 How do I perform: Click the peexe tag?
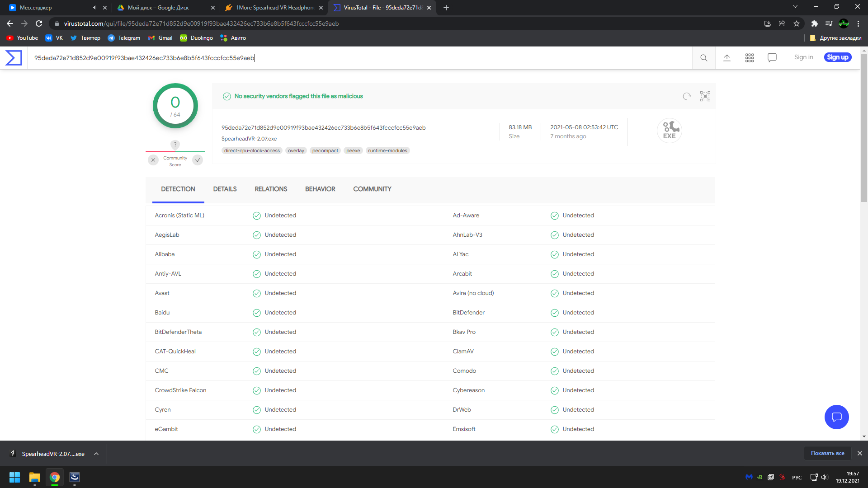point(353,151)
